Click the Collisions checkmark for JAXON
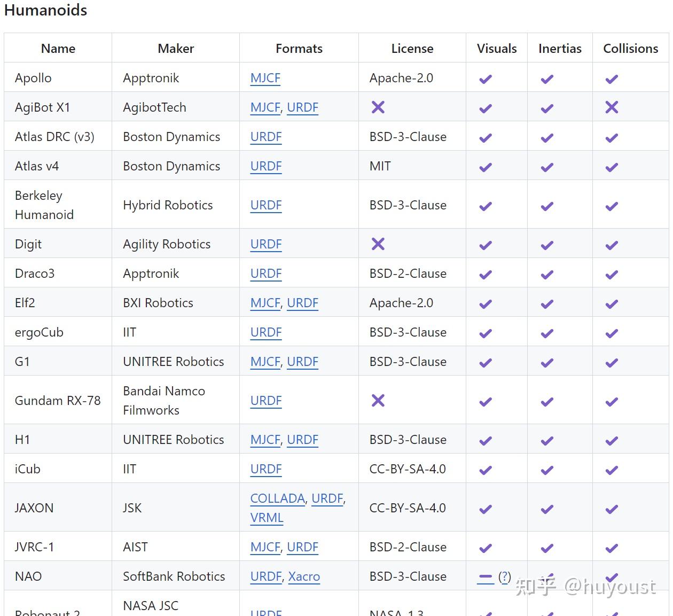Viewport: 673px width, 616px height. click(x=612, y=509)
